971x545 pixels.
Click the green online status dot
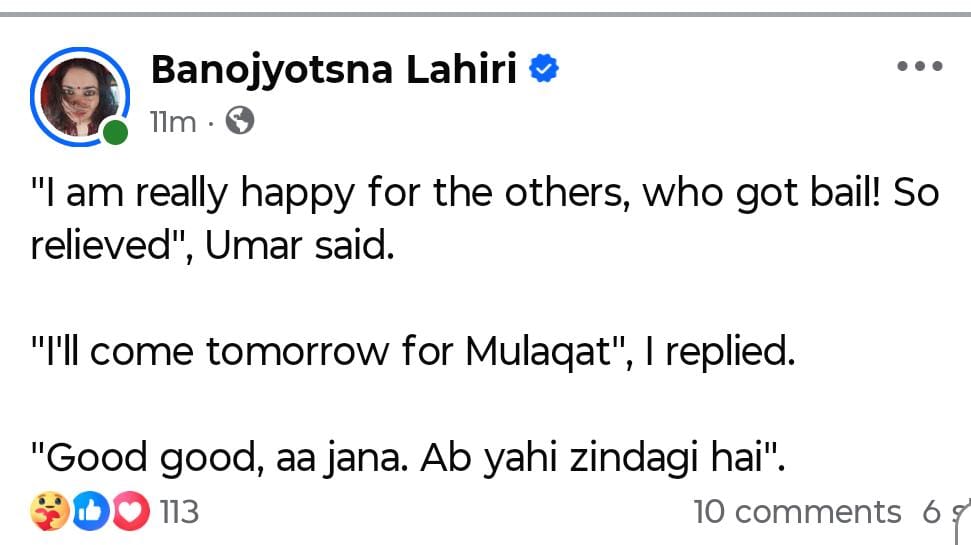point(116,132)
